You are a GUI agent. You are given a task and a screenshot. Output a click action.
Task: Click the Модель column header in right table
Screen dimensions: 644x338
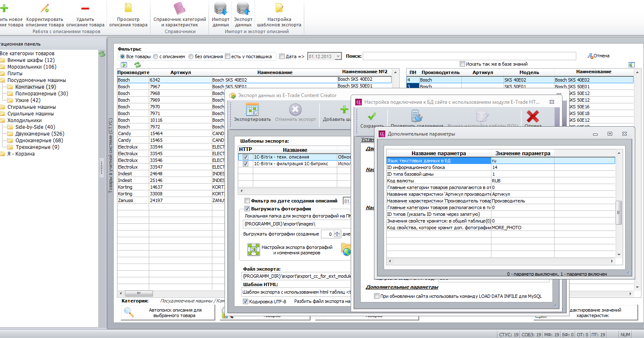click(529, 72)
